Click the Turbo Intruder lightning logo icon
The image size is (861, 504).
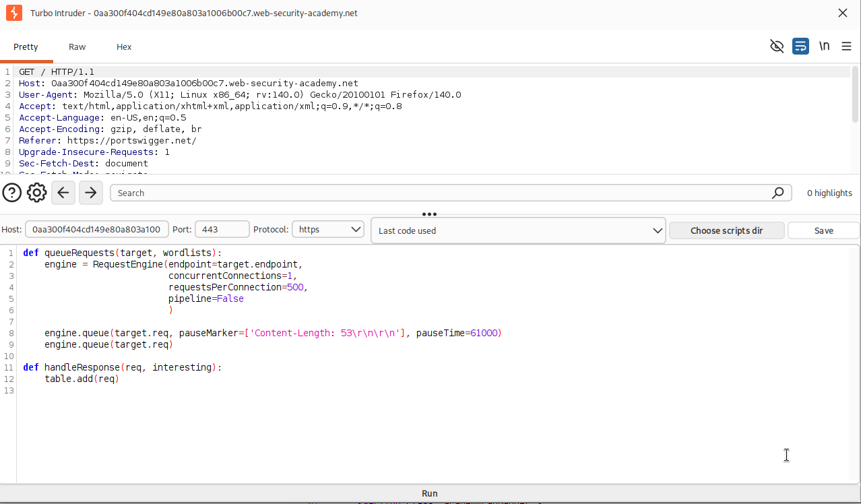coord(13,13)
